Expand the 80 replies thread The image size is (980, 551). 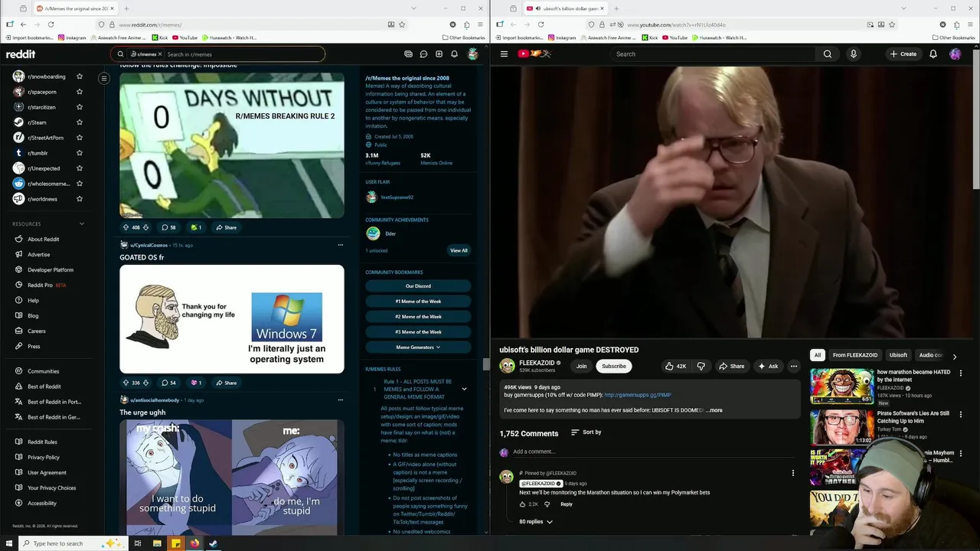coord(536,522)
